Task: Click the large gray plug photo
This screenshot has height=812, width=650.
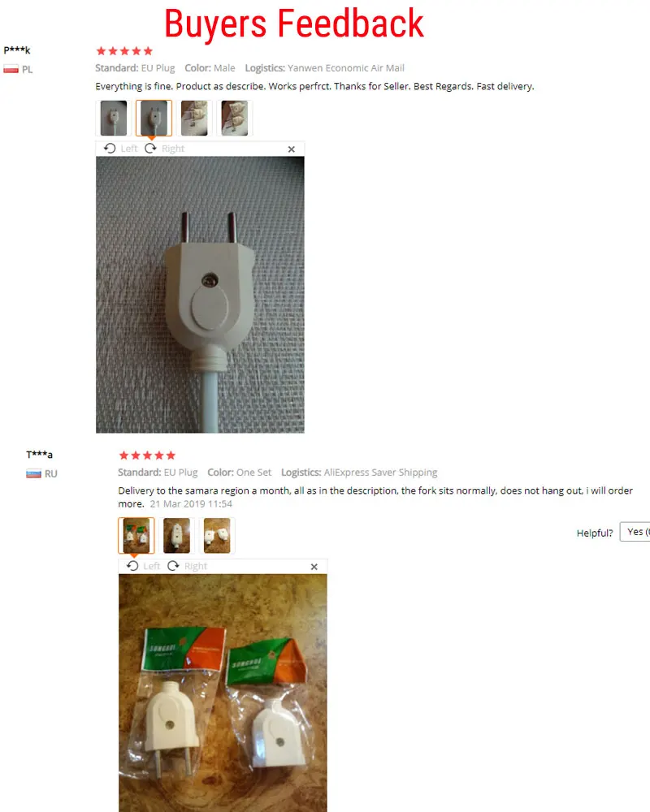Action: 200,295
